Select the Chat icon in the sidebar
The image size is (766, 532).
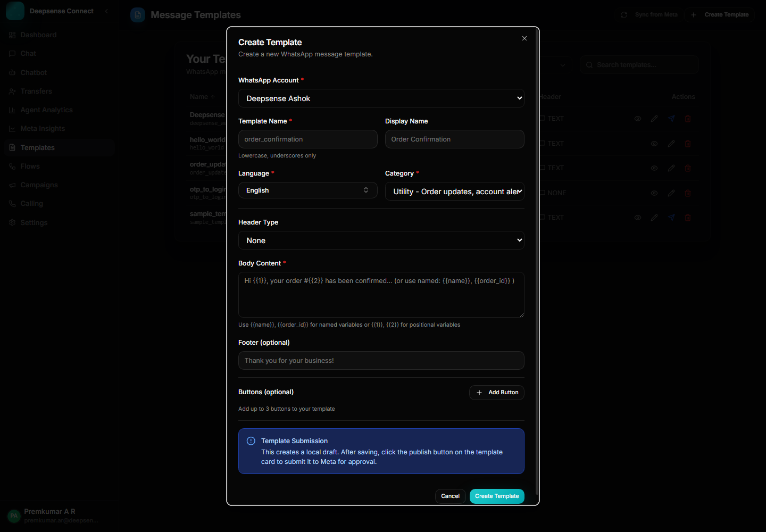pyautogui.click(x=28, y=53)
